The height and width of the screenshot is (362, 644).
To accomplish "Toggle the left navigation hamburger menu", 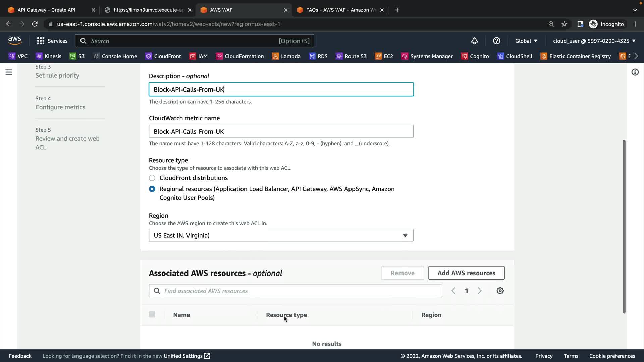I will click(x=9, y=72).
